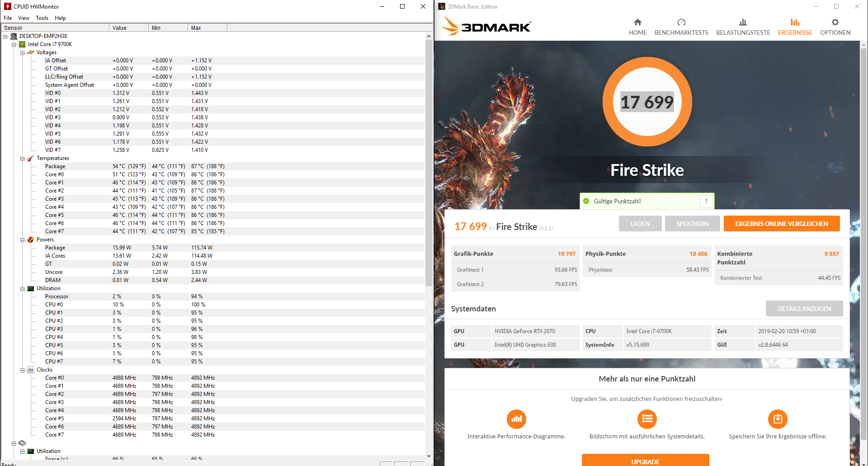The height and width of the screenshot is (466, 868).
Task: Click the 3DMark vertical scrollbar
Action: click(863, 244)
